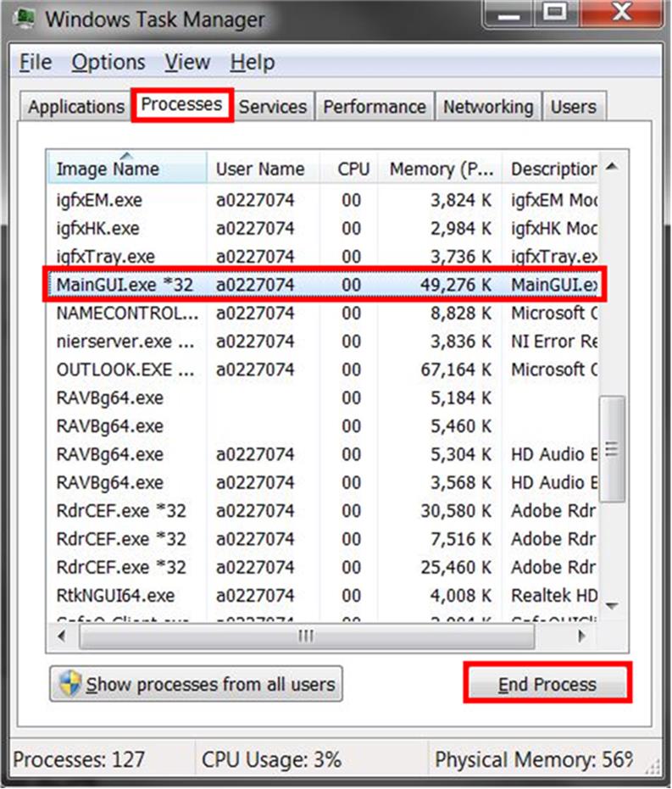The width and height of the screenshot is (672, 789).
Task: Click Show processes from all users
Action: [196, 684]
